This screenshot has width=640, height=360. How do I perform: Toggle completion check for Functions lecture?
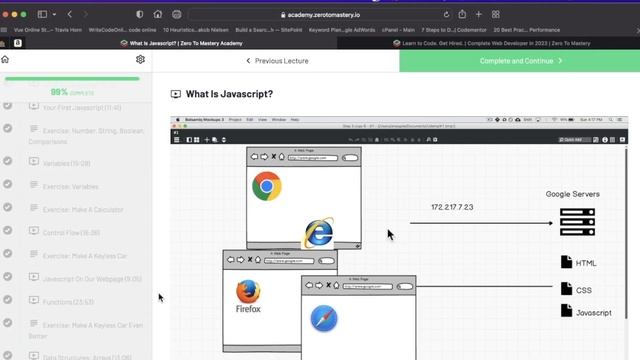[x=7, y=300]
